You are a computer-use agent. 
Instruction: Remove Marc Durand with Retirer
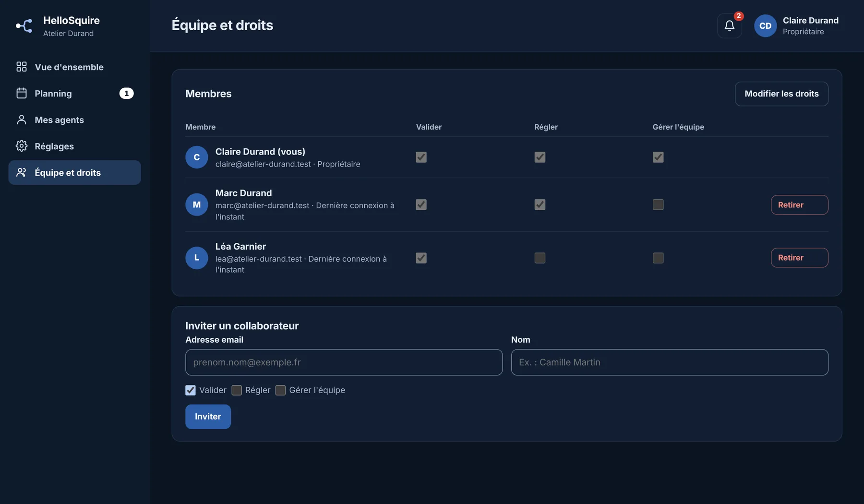[799, 204]
